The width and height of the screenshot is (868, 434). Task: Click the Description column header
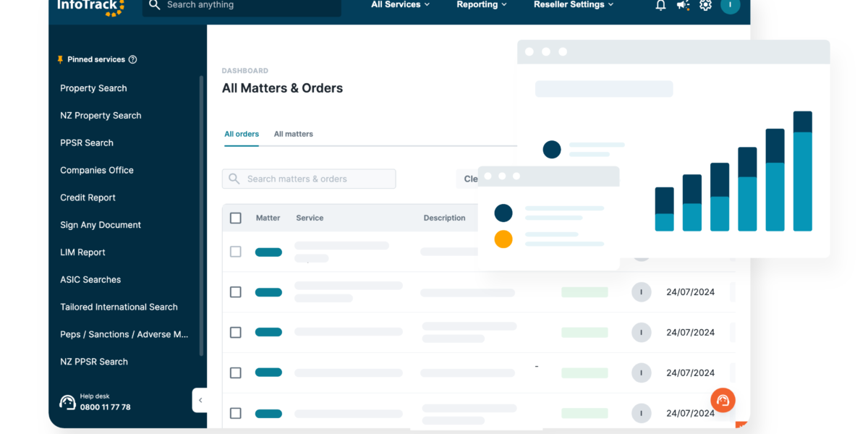click(444, 218)
